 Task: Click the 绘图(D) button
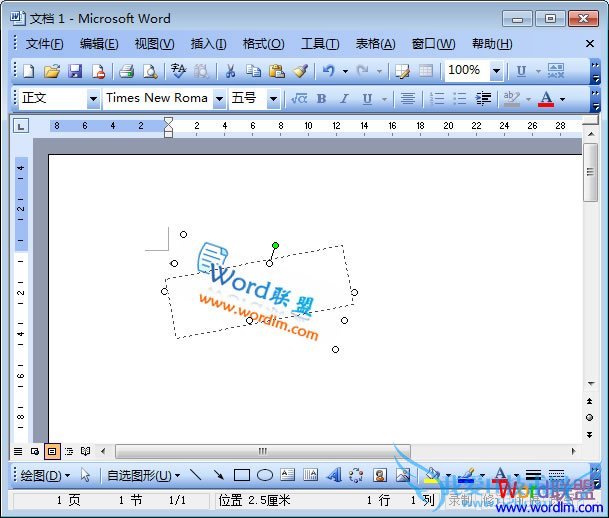(45, 476)
